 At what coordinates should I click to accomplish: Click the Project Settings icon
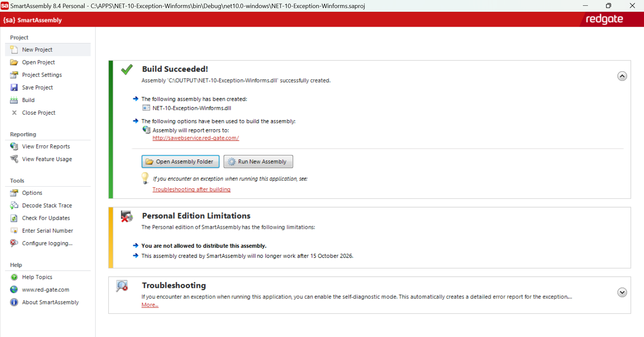14,75
